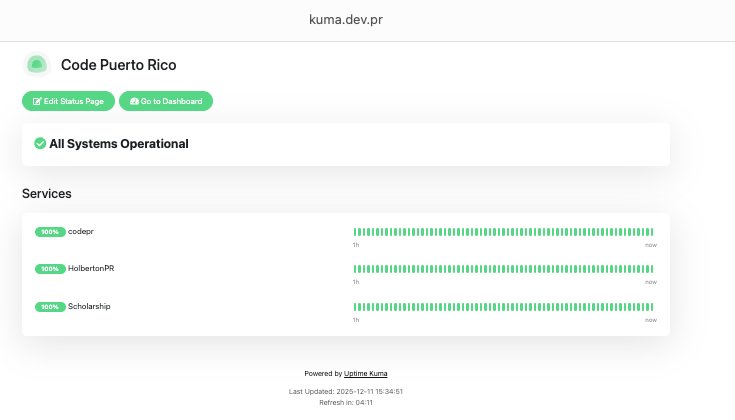735x420 pixels.
Task: Select the 100% uptime badge for codepr
Action: pyautogui.click(x=50, y=232)
